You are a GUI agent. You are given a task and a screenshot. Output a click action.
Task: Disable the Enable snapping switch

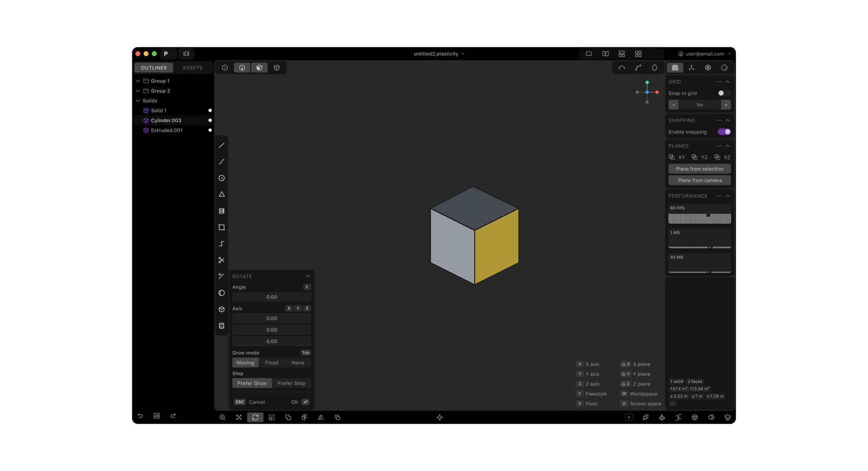point(724,132)
